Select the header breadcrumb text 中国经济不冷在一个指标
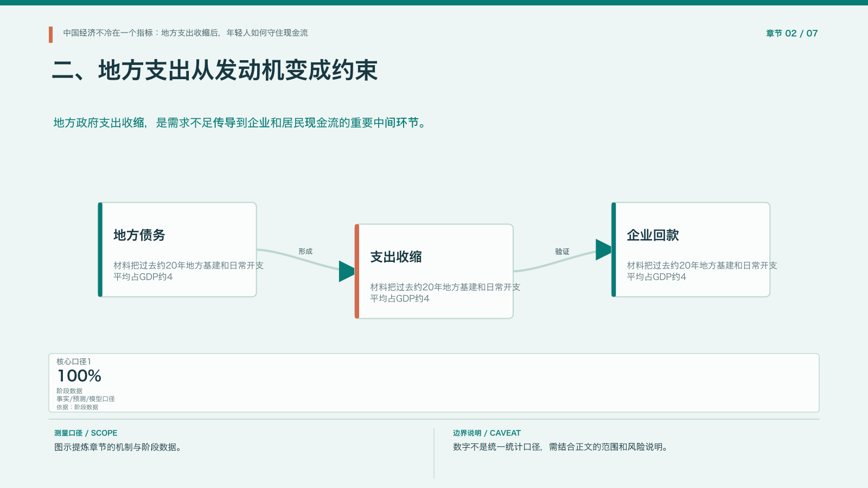This screenshot has width=868, height=488. pyautogui.click(x=108, y=33)
